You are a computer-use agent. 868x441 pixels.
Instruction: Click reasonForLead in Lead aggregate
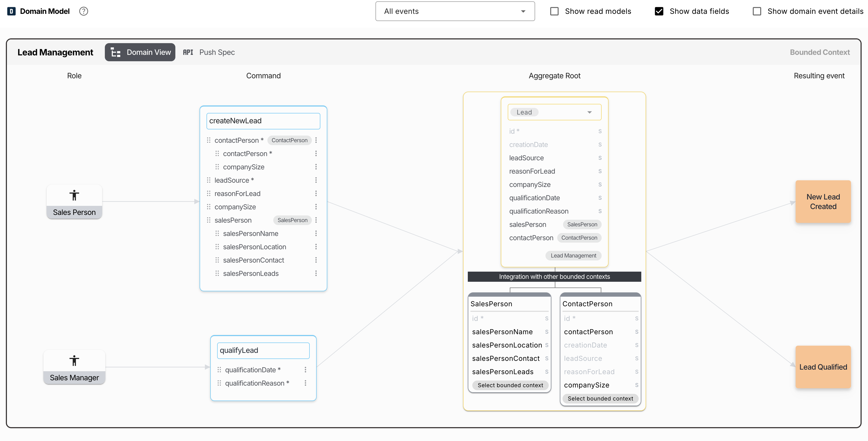pyautogui.click(x=532, y=171)
